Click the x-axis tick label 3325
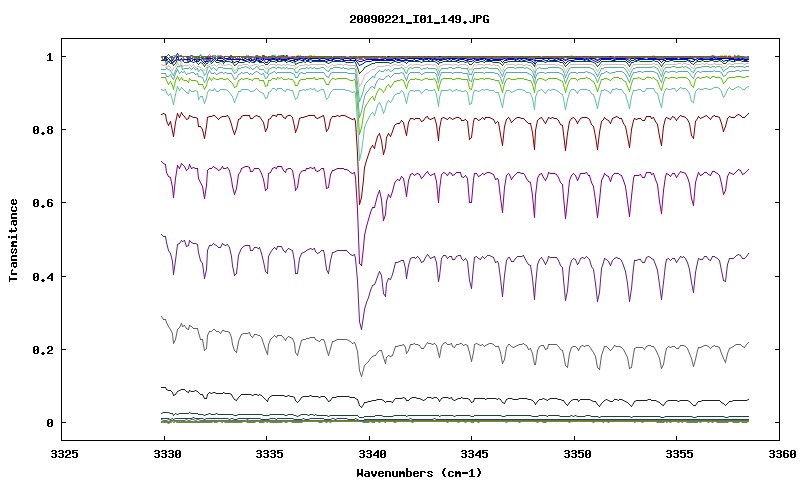This screenshot has width=800, height=480. click(62, 454)
